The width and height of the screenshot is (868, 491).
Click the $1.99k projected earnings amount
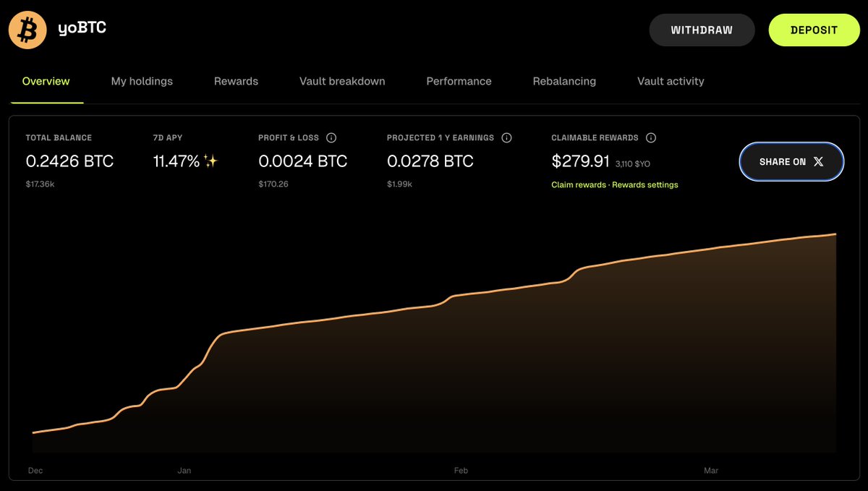point(399,184)
